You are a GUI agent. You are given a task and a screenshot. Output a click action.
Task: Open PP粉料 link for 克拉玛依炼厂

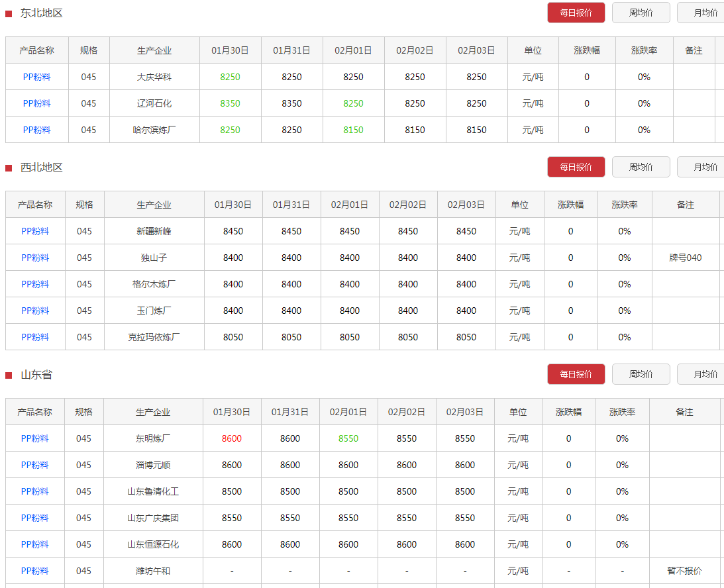(x=35, y=338)
